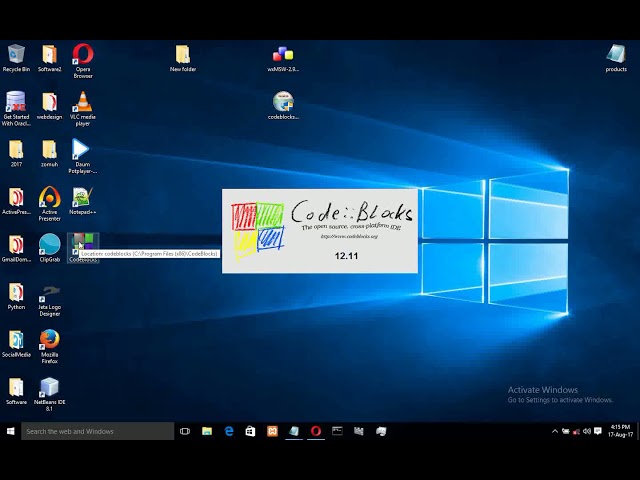Select the VLC media player shortcut

[83, 109]
